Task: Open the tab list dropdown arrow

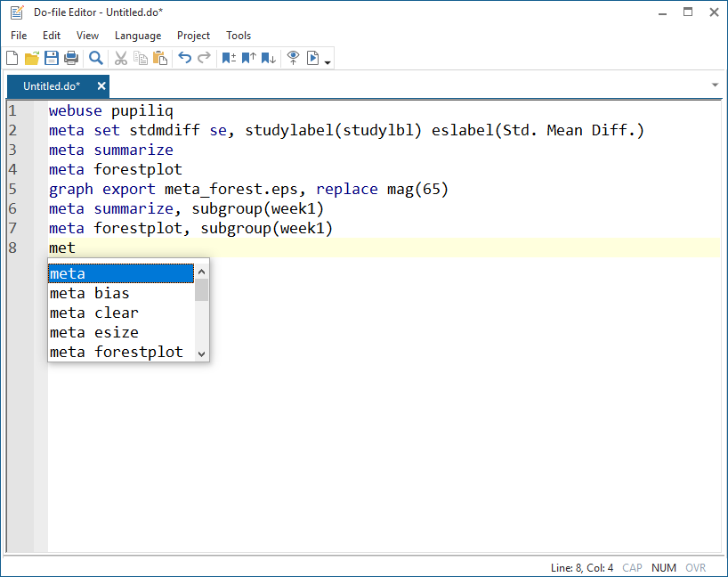Action: [x=715, y=85]
